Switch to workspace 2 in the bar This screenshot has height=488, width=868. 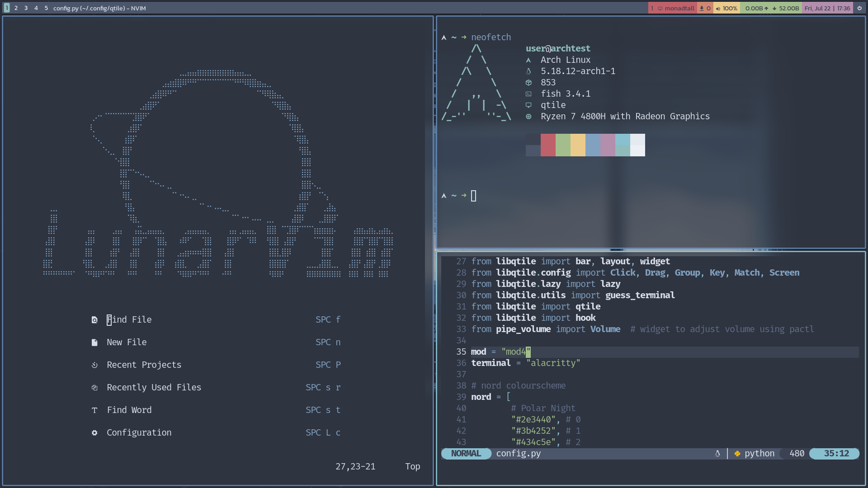pyautogui.click(x=16, y=8)
